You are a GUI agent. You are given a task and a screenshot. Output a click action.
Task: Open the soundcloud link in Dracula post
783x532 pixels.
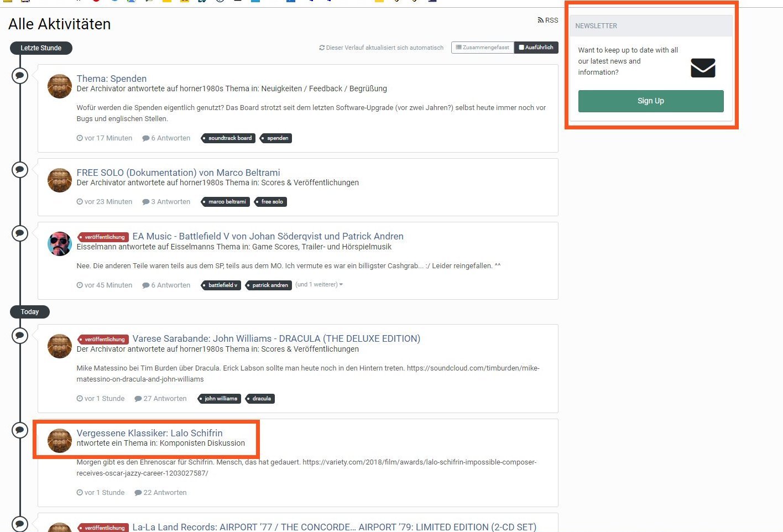[473, 368]
